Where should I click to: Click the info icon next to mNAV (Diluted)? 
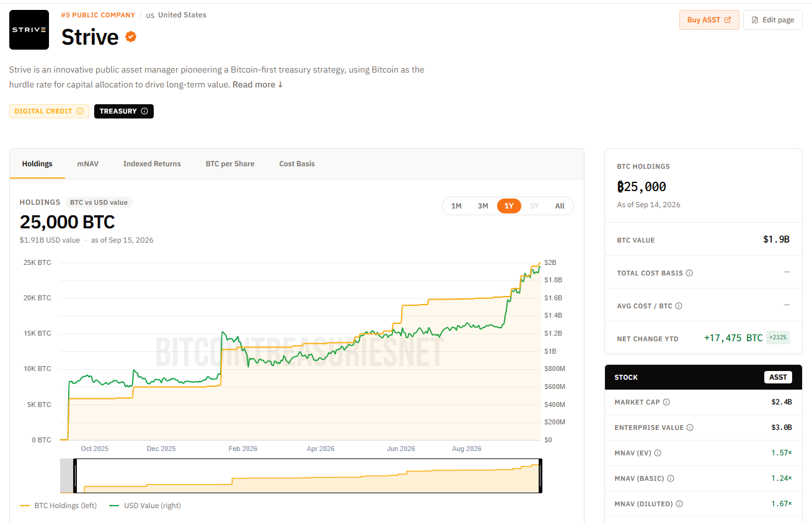click(x=679, y=504)
